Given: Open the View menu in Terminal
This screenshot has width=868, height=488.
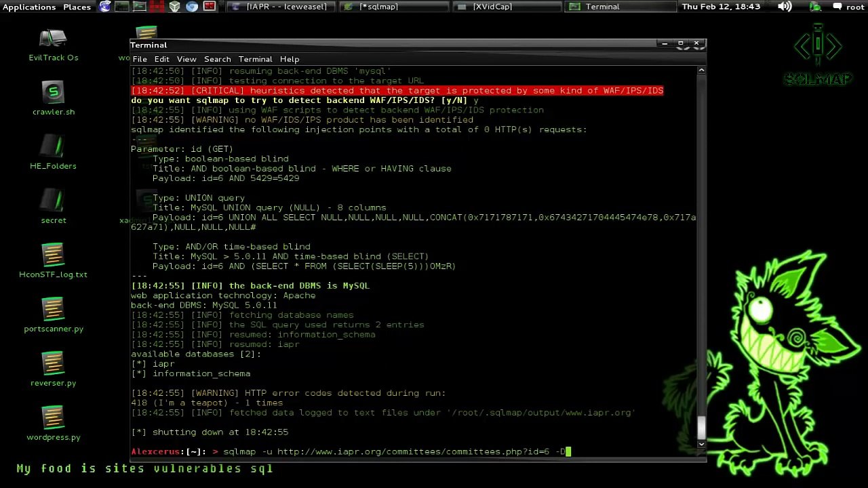Looking at the screenshot, I should [x=186, y=60].
